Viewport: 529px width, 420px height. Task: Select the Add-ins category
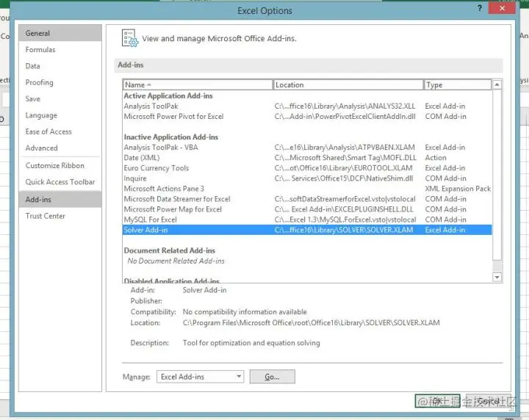tap(60, 200)
